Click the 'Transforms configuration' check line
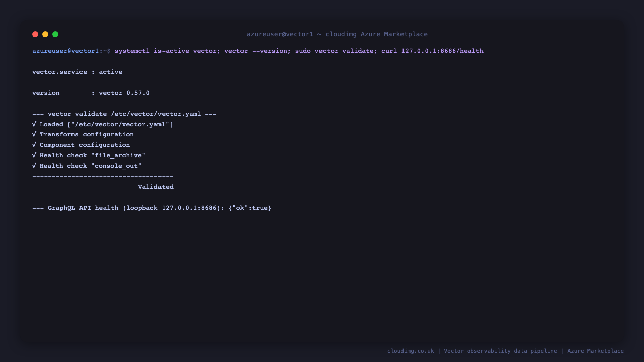Screen dimensions: 644x362 click(83, 134)
